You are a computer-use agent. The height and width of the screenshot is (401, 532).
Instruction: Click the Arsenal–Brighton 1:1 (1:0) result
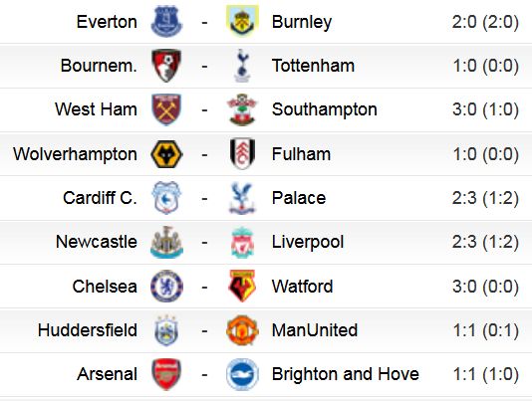pos(486,374)
